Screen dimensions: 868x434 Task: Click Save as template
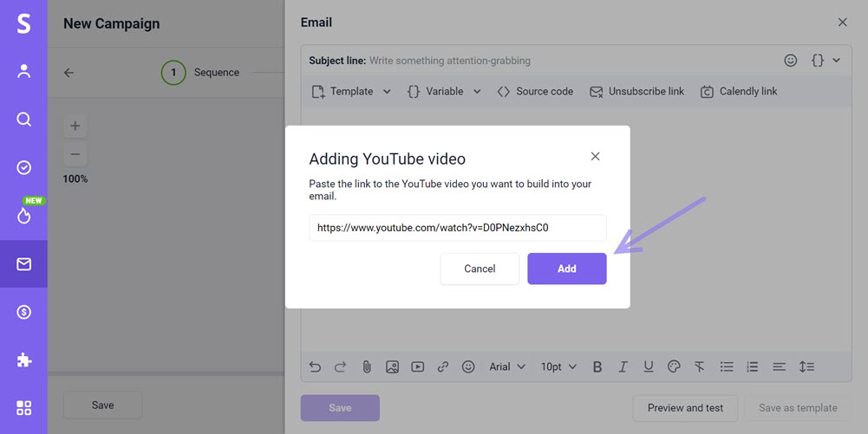click(798, 408)
